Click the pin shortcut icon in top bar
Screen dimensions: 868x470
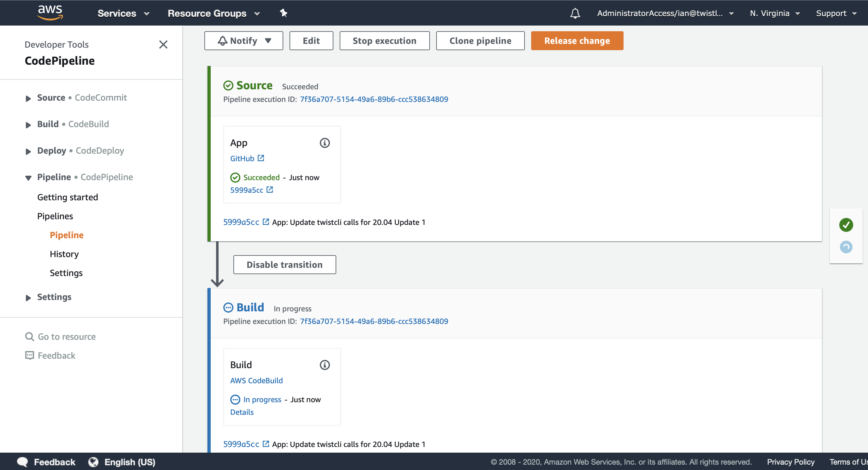click(x=283, y=13)
